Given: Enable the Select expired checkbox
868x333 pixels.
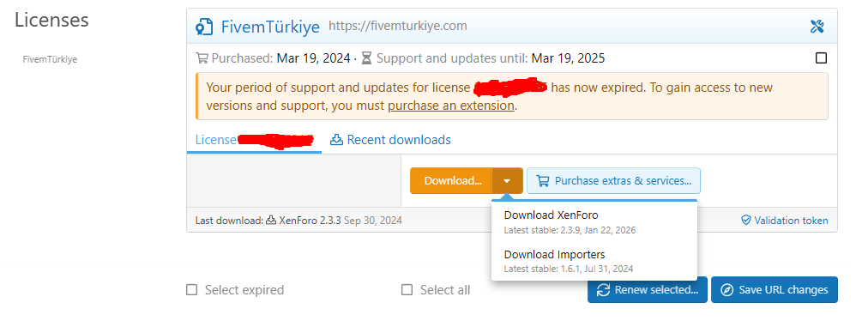Looking at the screenshot, I should click(x=191, y=290).
